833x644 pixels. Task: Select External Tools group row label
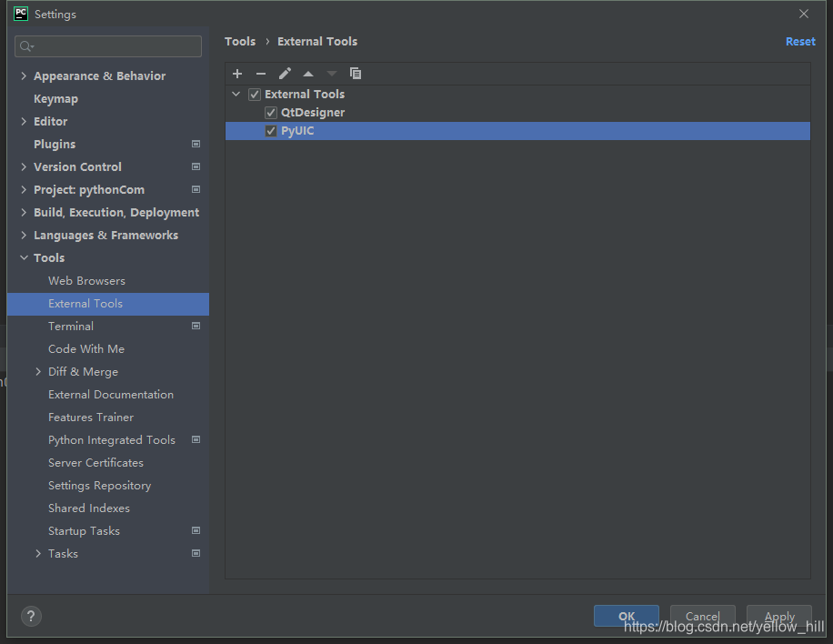click(x=305, y=94)
